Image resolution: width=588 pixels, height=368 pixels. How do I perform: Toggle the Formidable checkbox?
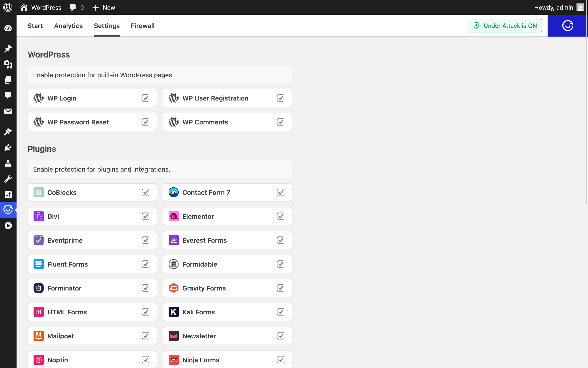[281, 264]
